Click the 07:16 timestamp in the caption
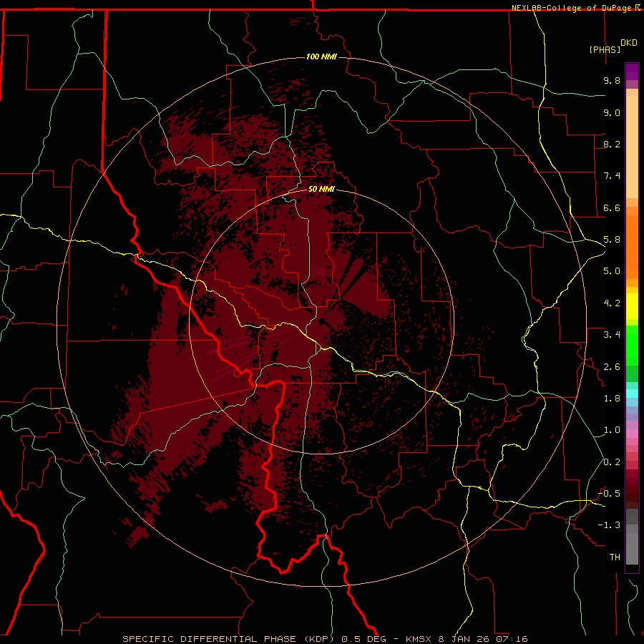 coord(512,639)
